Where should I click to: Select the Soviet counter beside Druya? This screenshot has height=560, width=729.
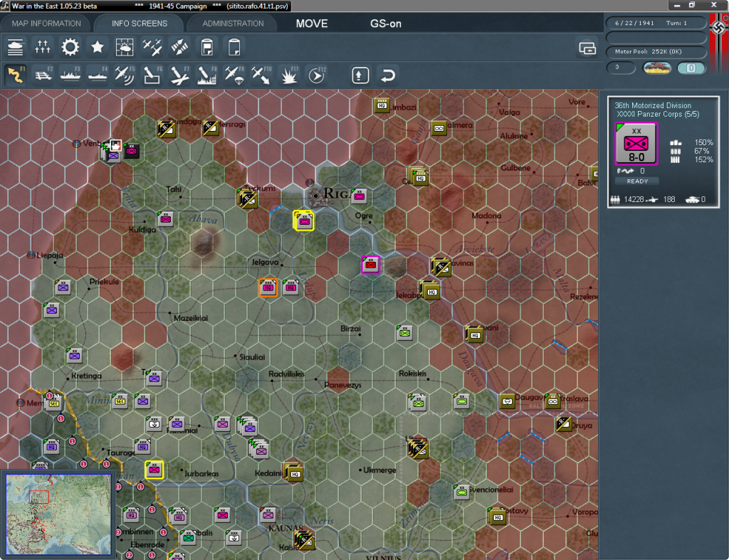pyautogui.click(x=564, y=424)
